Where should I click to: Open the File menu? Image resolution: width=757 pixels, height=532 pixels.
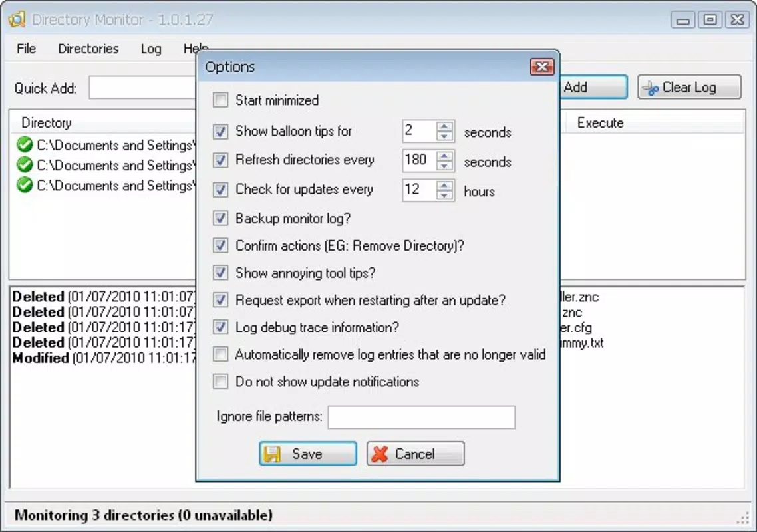pos(26,49)
